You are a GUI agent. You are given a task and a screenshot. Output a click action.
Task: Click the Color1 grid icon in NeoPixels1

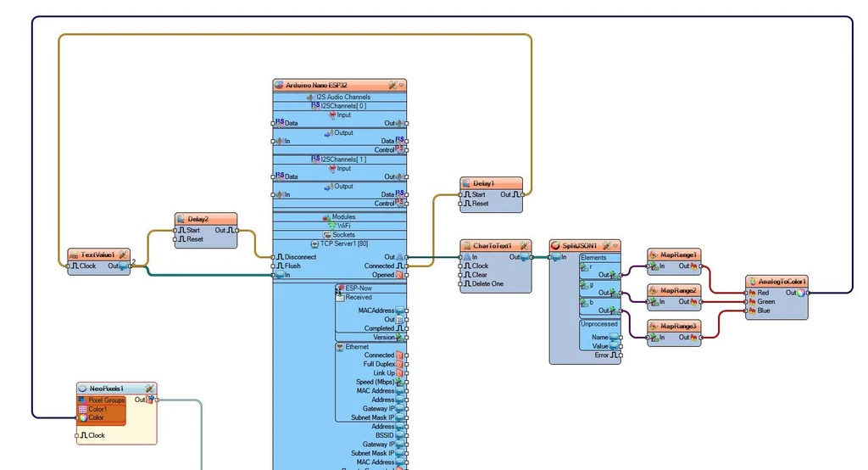click(82, 409)
